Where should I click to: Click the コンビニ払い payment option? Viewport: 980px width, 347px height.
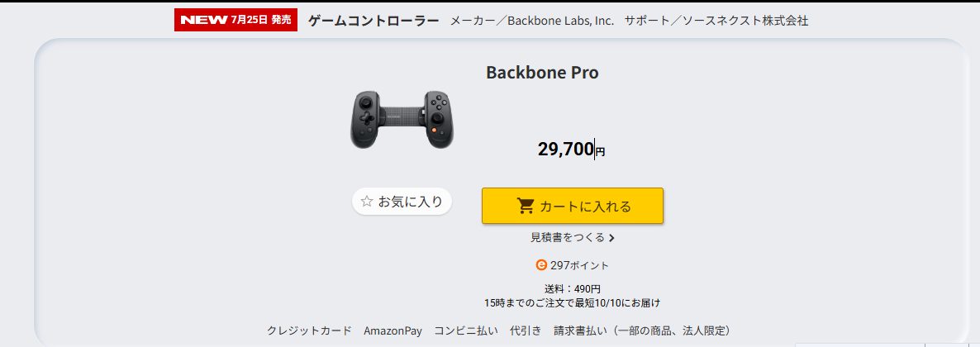(466, 330)
